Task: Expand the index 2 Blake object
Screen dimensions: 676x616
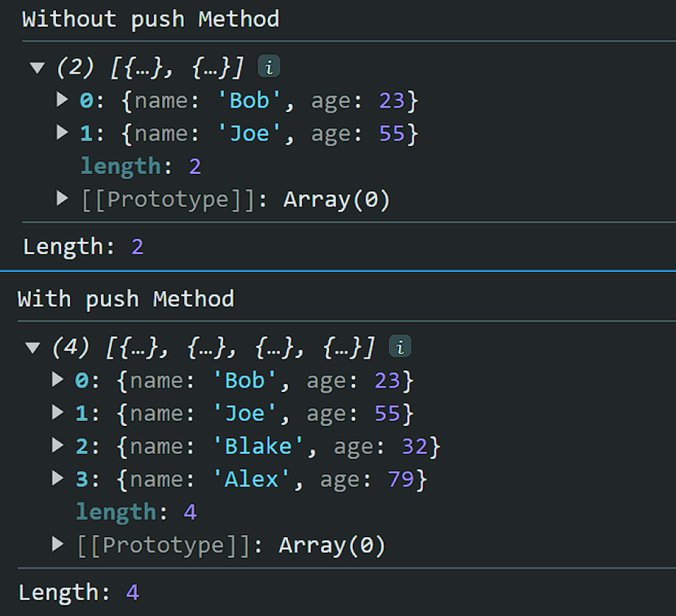Action: (x=58, y=445)
